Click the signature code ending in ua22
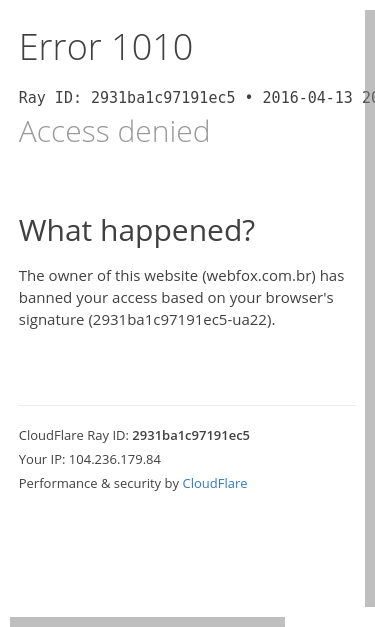This screenshot has height=627, width=375. coord(181,320)
